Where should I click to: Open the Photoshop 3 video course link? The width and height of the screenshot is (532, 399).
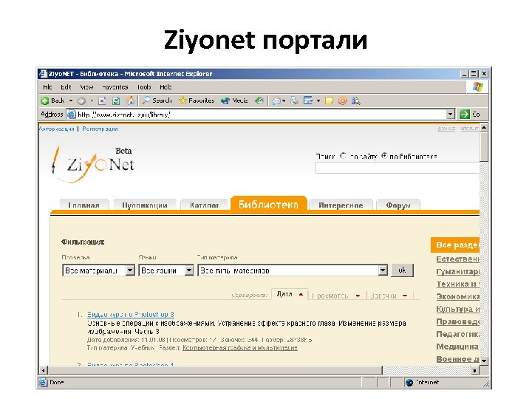point(131,314)
